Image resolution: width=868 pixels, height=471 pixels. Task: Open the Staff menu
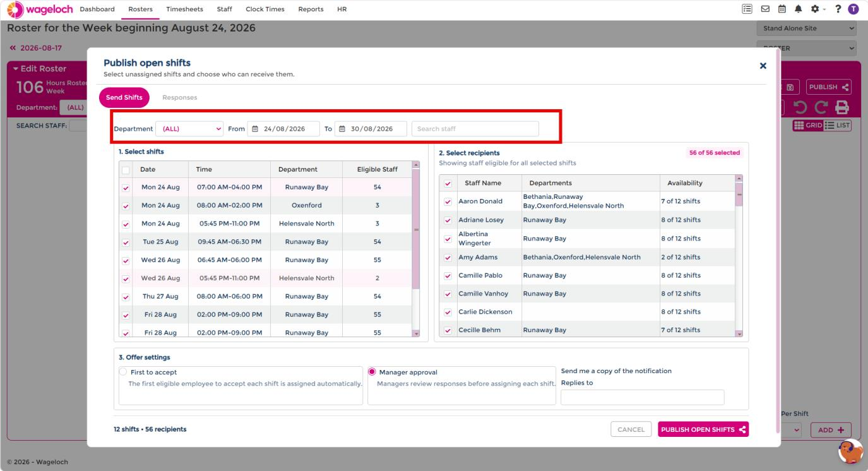tap(223, 9)
